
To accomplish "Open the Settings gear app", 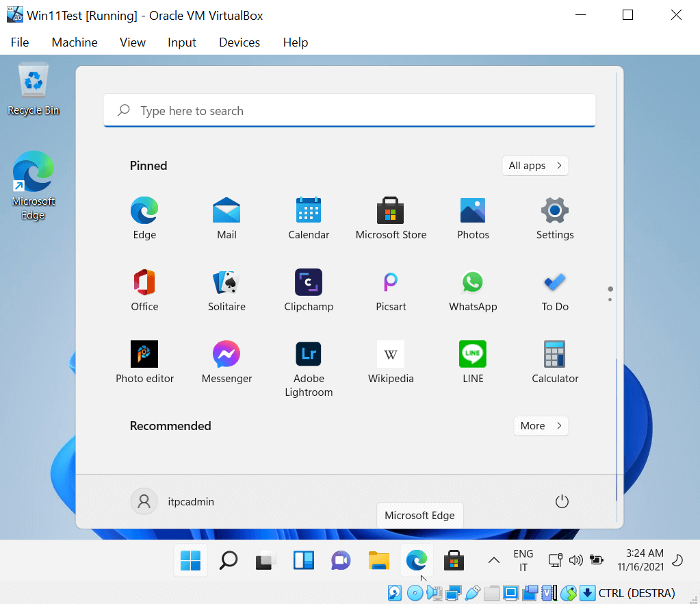I will click(x=555, y=218).
